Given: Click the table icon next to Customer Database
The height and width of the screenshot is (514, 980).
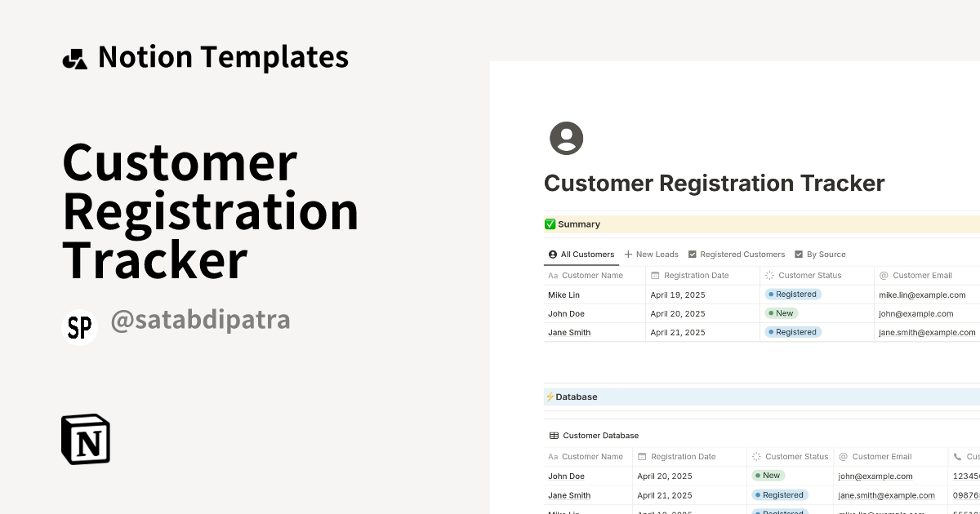Looking at the screenshot, I should [553, 435].
